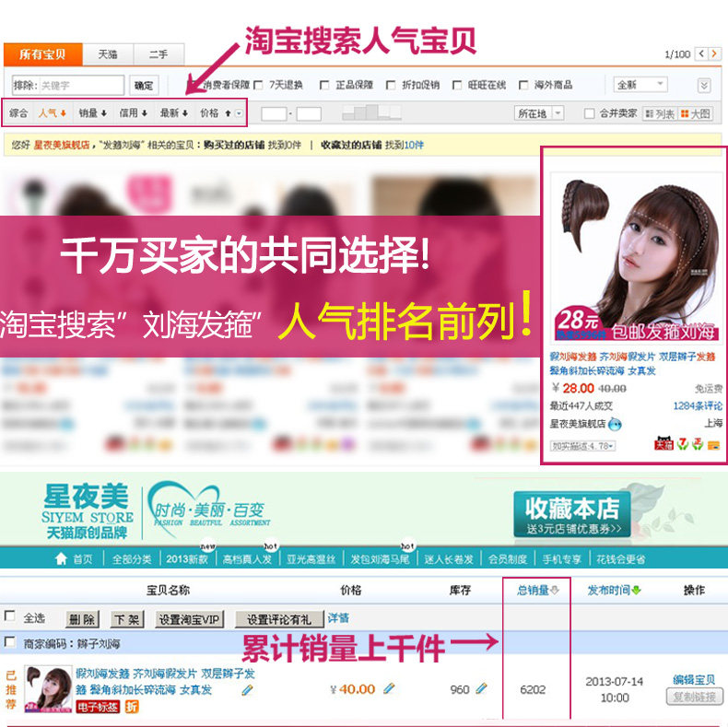Viewport: 728px width, 727px height.
Task: Open 高档真人发 in store navigation
Action: pyautogui.click(x=247, y=559)
